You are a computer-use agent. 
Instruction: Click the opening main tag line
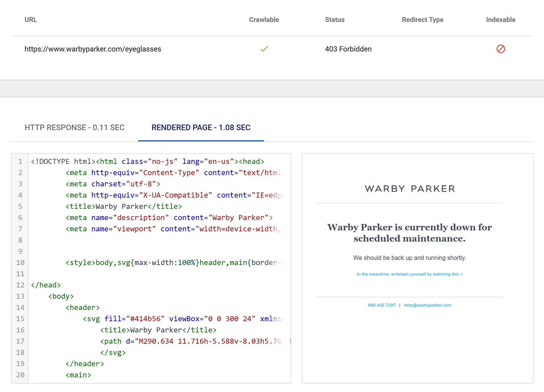coord(78,375)
